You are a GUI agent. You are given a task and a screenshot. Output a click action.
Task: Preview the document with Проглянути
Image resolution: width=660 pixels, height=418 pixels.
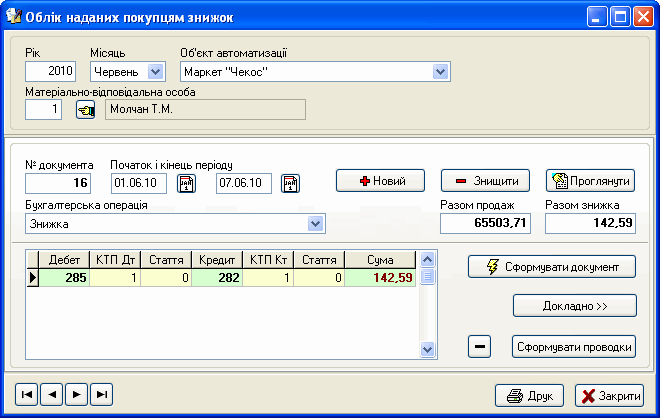pos(591,181)
